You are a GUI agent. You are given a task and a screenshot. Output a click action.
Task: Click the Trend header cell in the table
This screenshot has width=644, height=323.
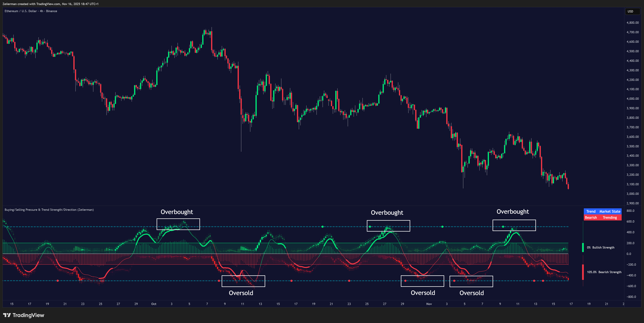591,211
